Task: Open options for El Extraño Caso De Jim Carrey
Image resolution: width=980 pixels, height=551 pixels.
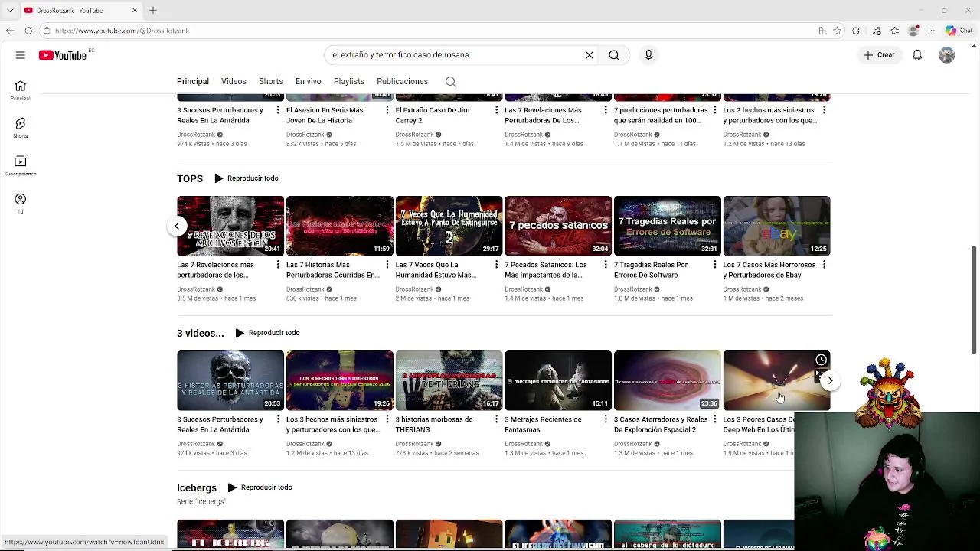Action: pyautogui.click(x=496, y=110)
